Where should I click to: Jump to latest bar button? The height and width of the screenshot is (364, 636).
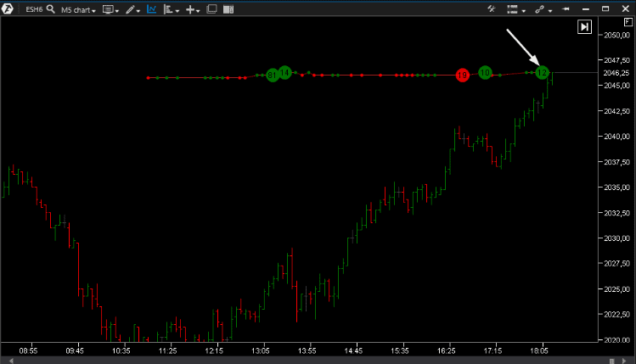584,27
